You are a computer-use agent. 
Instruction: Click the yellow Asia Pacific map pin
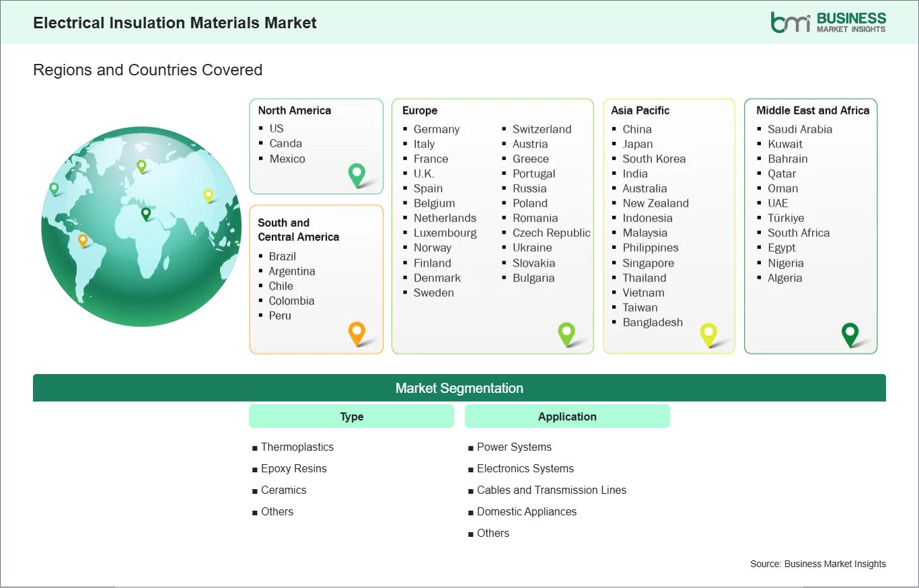pyautogui.click(x=708, y=333)
